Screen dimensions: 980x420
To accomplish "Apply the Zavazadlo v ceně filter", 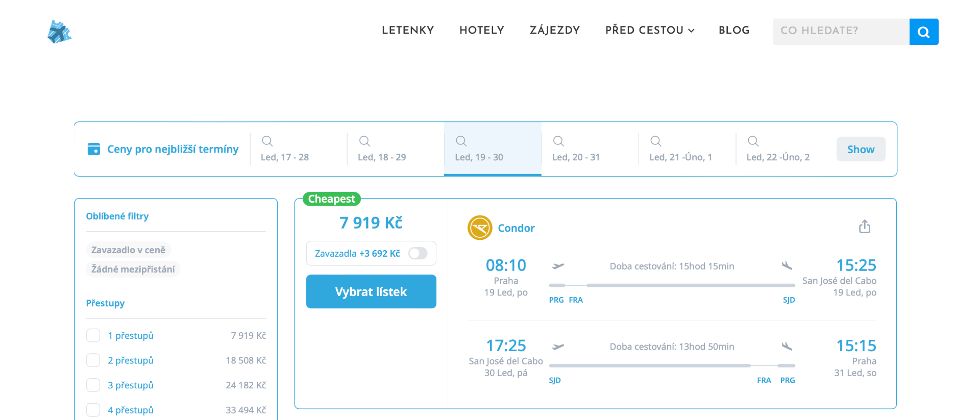I will pyautogui.click(x=128, y=250).
